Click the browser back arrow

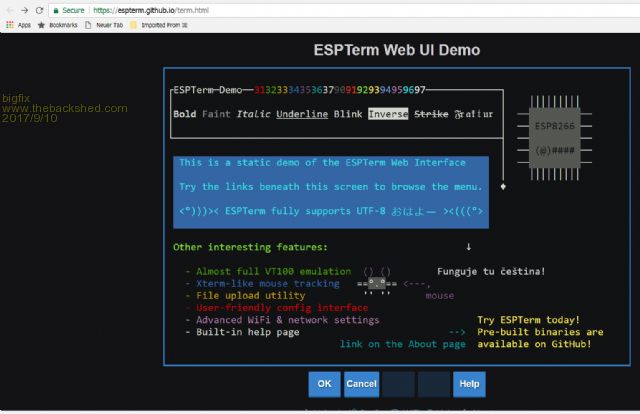pos(9,10)
